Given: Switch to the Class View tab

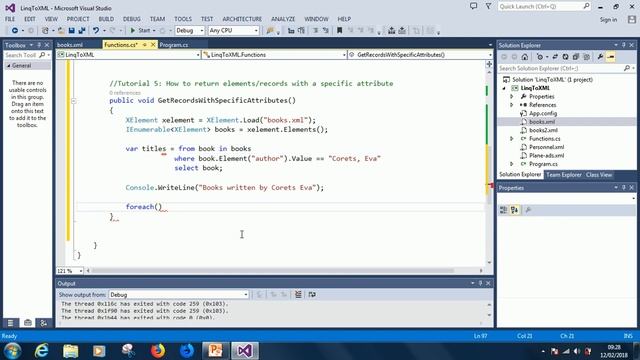Looking at the screenshot, I should click(x=599, y=175).
